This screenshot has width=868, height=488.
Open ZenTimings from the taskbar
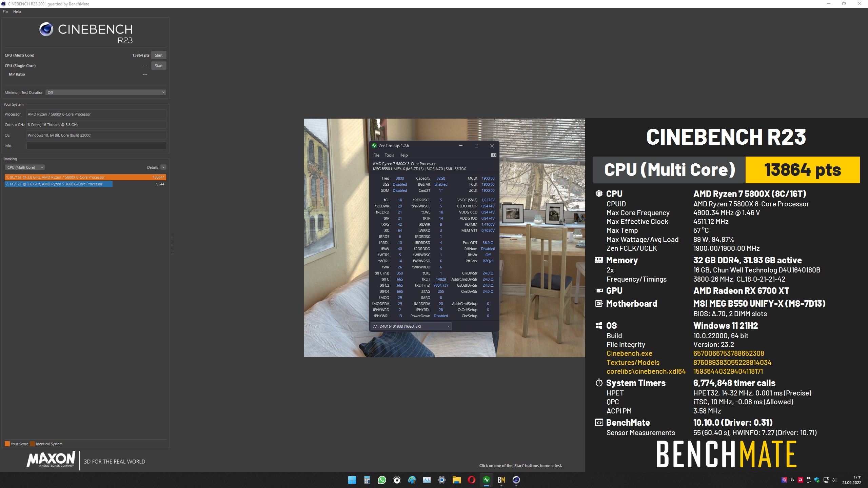tap(486, 480)
